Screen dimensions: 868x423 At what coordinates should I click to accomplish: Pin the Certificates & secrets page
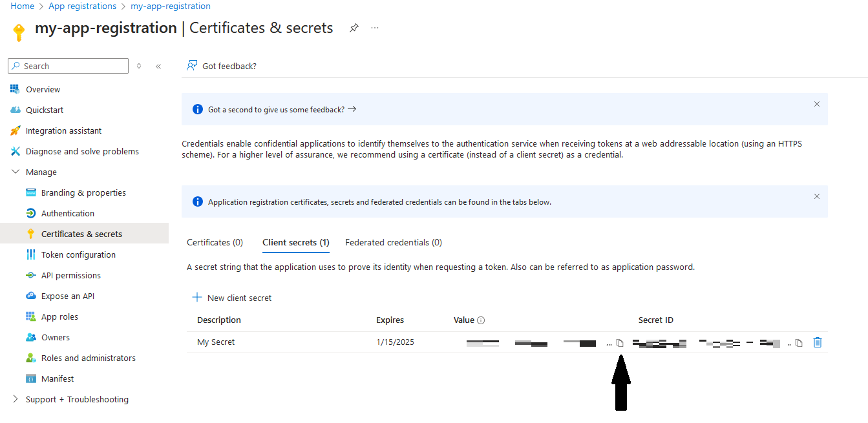(354, 28)
